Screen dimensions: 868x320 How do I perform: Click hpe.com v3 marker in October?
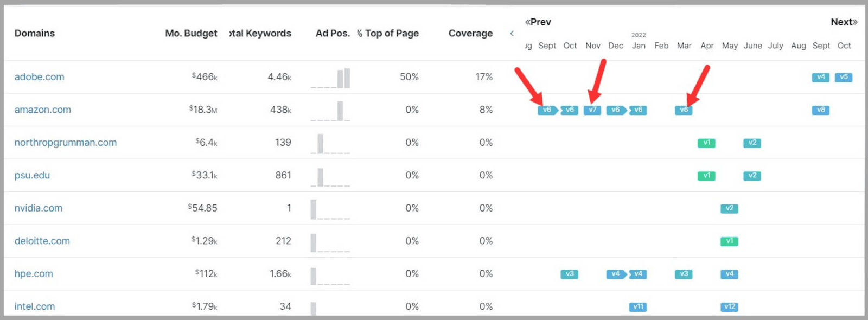click(x=569, y=274)
